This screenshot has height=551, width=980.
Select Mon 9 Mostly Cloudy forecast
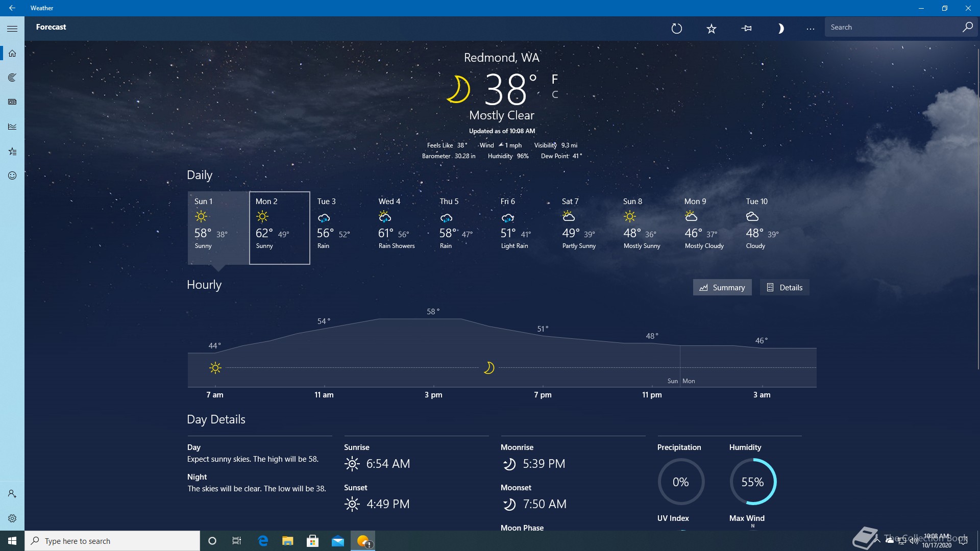click(x=708, y=228)
